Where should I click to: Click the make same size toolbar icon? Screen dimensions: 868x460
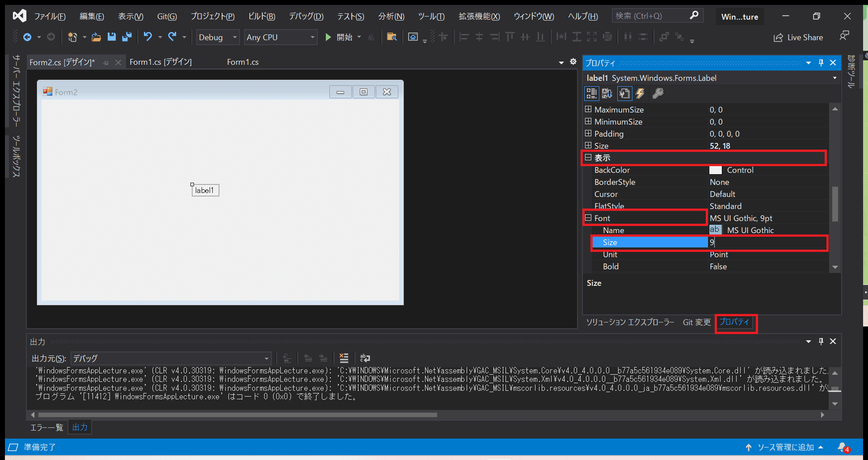pyautogui.click(x=592, y=37)
